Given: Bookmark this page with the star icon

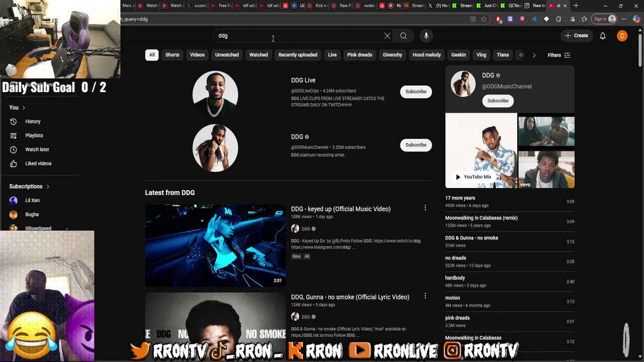Looking at the screenshot, I should [x=484, y=19].
